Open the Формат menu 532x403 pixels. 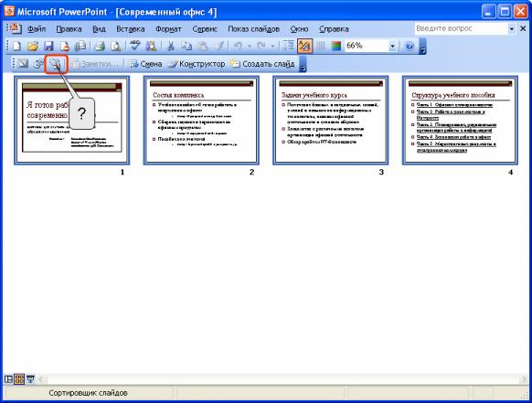168,29
